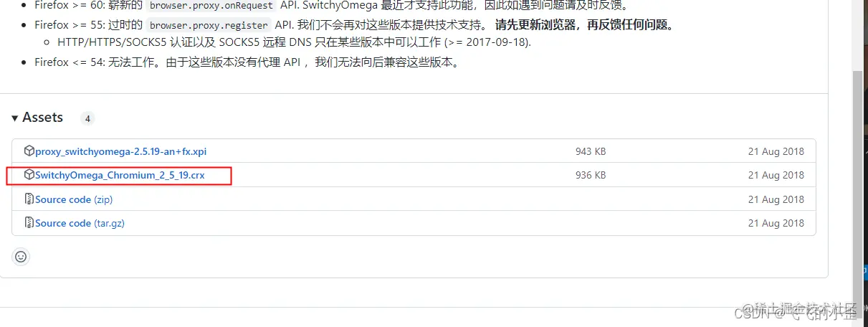Click the 21 Aug 2018 date on the .crx row
Viewport: 868px width, 327px height.
click(776, 175)
